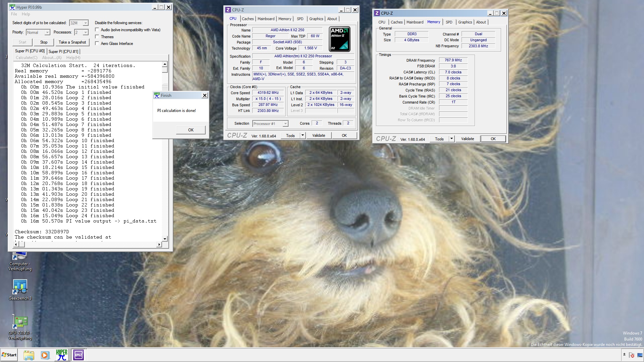Open Caches tab in CPU-Z CPU window

pyautogui.click(x=248, y=19)
